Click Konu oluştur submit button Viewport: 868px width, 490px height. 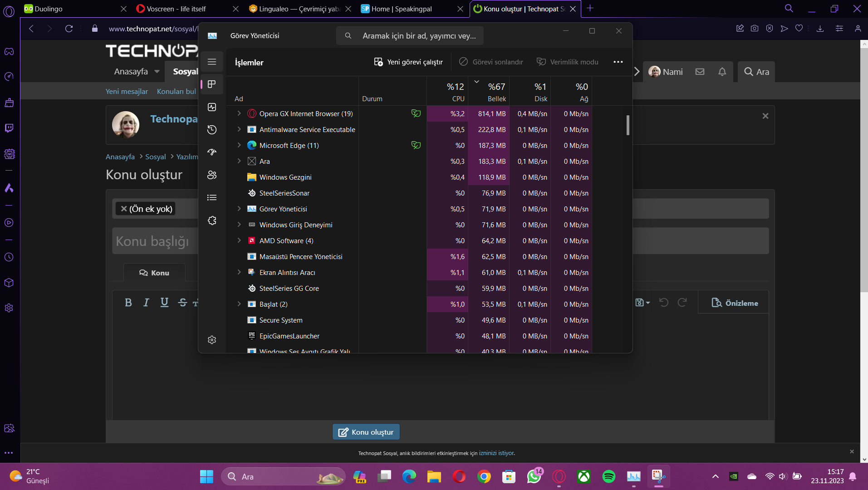point(366,432)
